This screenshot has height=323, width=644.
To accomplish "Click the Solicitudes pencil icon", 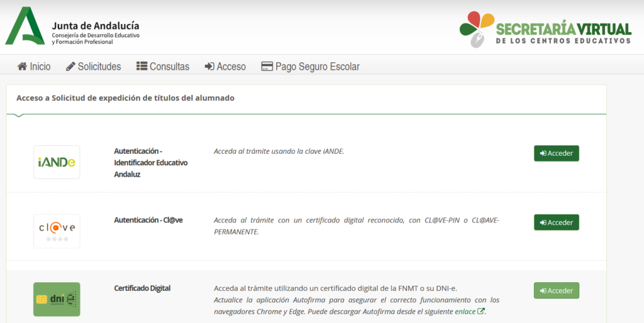I will click(x=70, y=67).
